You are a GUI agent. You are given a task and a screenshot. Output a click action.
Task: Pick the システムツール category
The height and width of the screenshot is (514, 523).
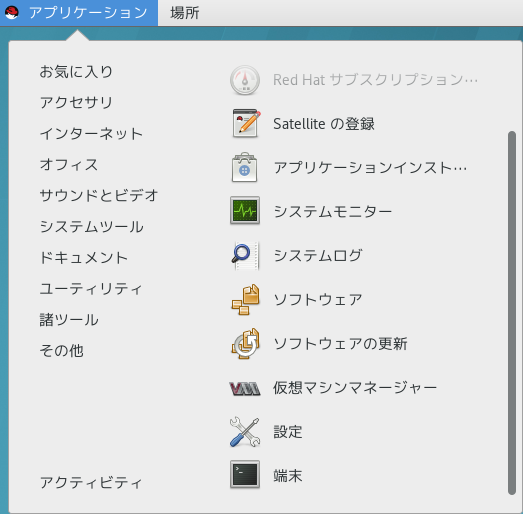click(x=92, y=226)
